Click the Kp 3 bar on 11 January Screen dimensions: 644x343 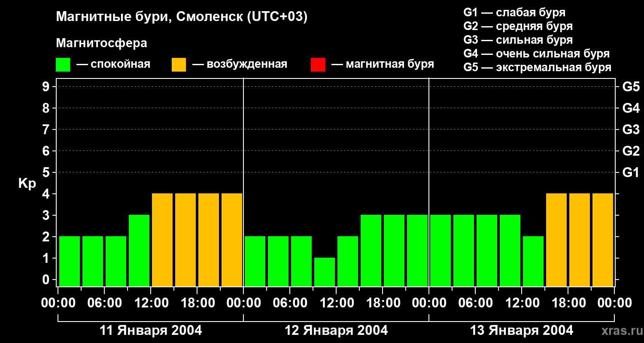click(x=139, y=250)
